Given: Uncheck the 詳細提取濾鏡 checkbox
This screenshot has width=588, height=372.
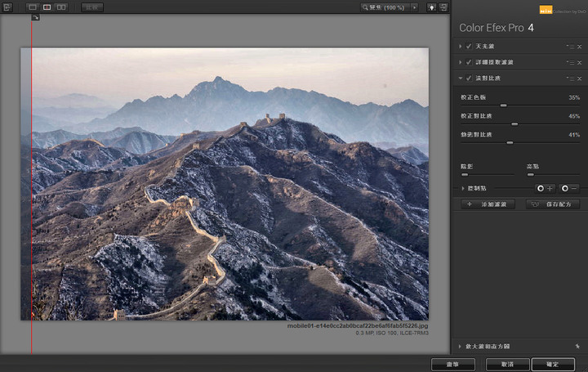Looking at the screenshot, I should [x=469, y=62].
